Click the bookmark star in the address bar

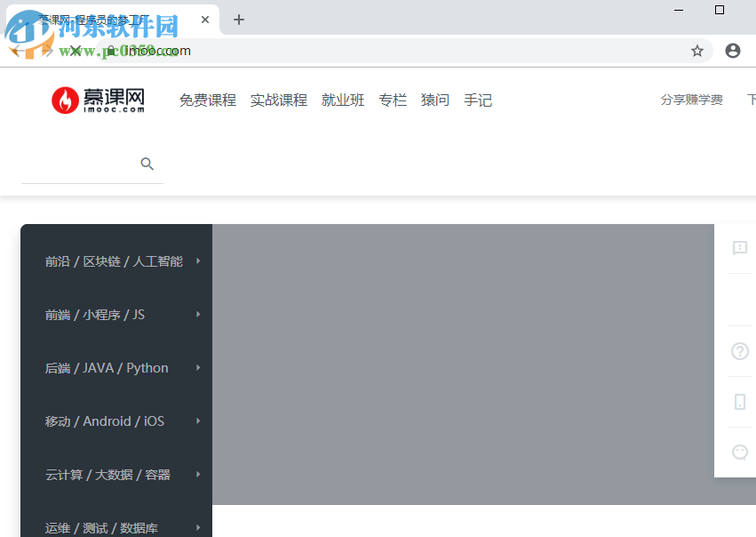tap(698, 51)
